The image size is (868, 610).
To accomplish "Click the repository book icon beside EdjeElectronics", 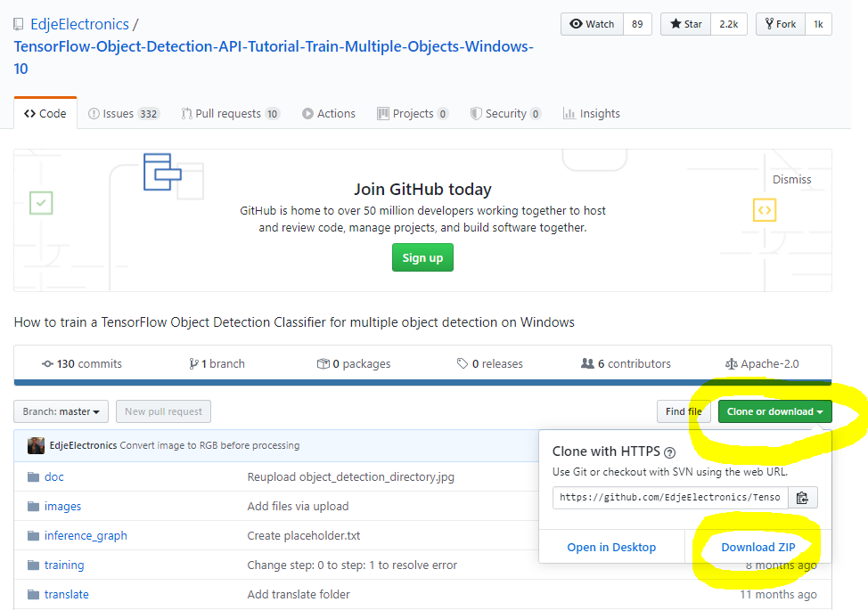I will tap(19, 24).
